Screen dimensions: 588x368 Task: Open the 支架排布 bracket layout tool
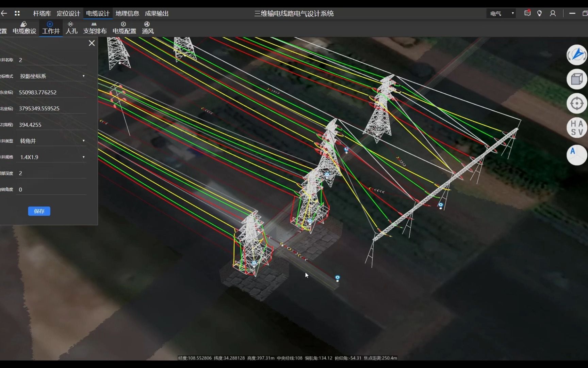coord(95,28)
